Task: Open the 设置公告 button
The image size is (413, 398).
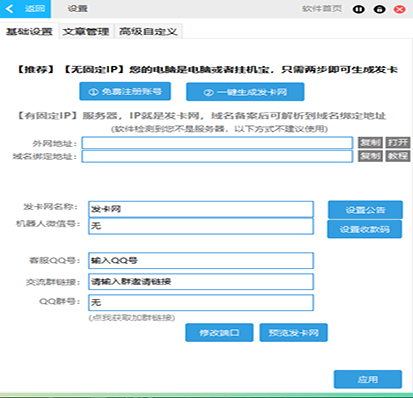Action: pyautogui.click(x=365, y=210)
